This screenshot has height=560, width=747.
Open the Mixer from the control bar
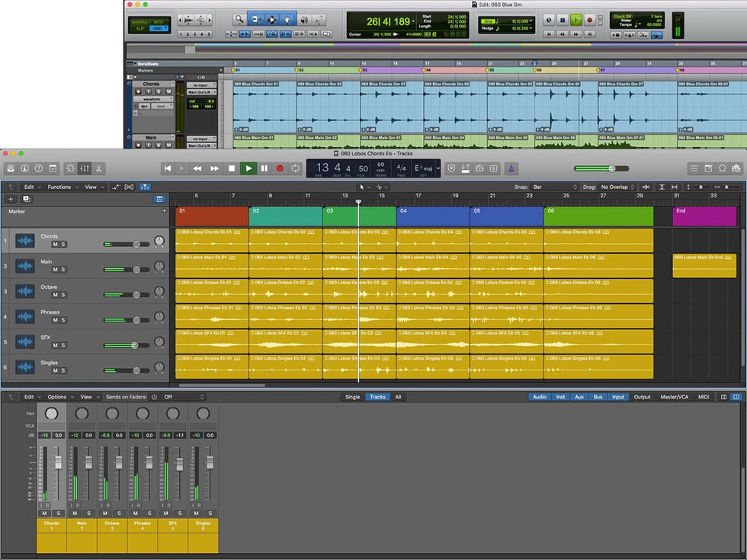[85, 168]
